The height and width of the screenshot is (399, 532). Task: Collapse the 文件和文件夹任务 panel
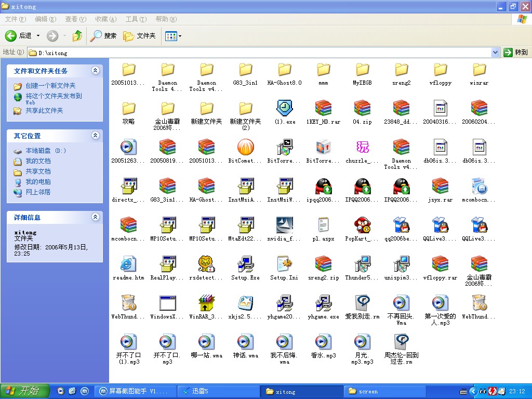(95, 71)
